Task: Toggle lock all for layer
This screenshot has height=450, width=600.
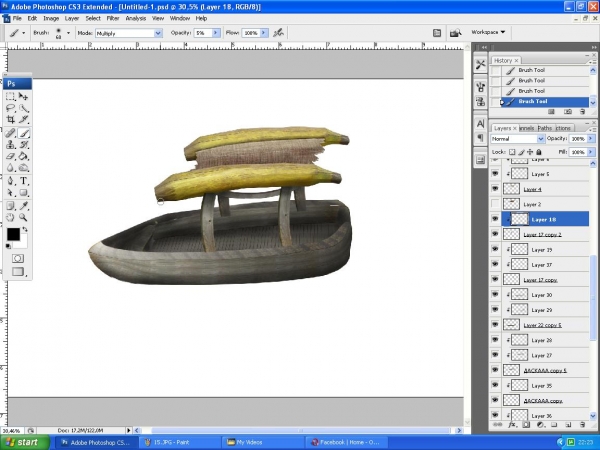Action: tap(539, 152)
